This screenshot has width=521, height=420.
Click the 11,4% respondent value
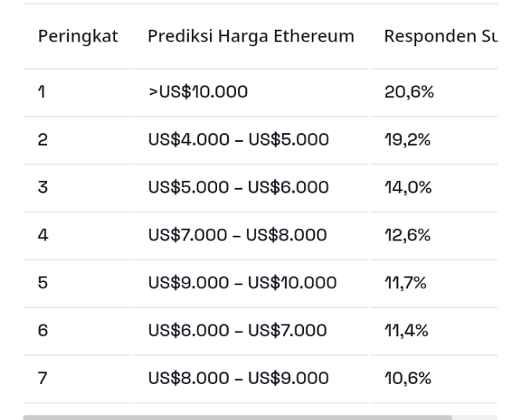click(406, 331)
